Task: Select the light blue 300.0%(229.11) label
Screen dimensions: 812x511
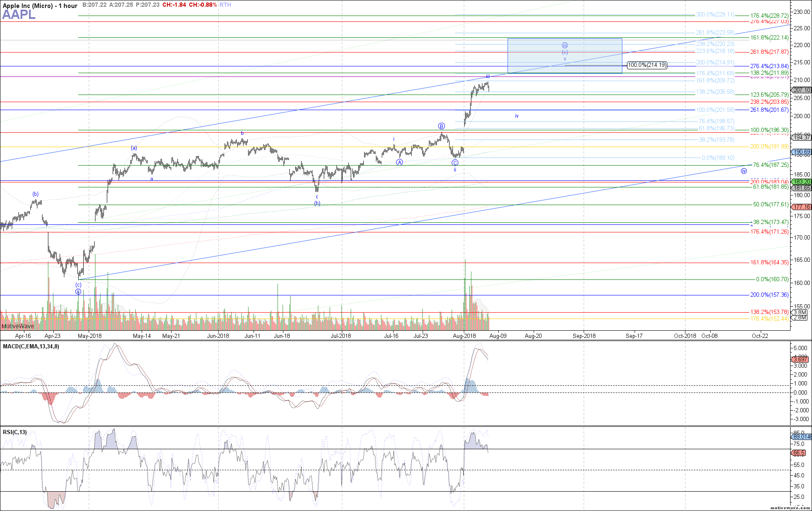Action: tap(715, 15)
